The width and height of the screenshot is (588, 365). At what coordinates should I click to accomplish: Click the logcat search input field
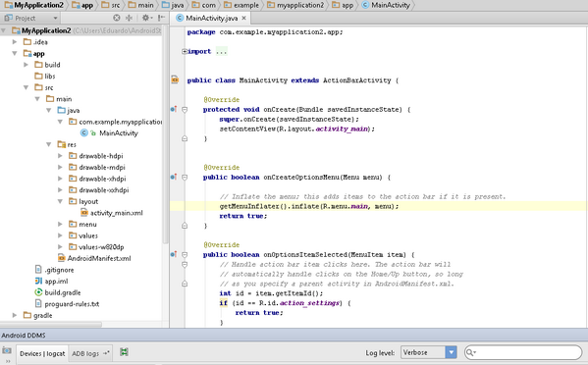(523, 352)
